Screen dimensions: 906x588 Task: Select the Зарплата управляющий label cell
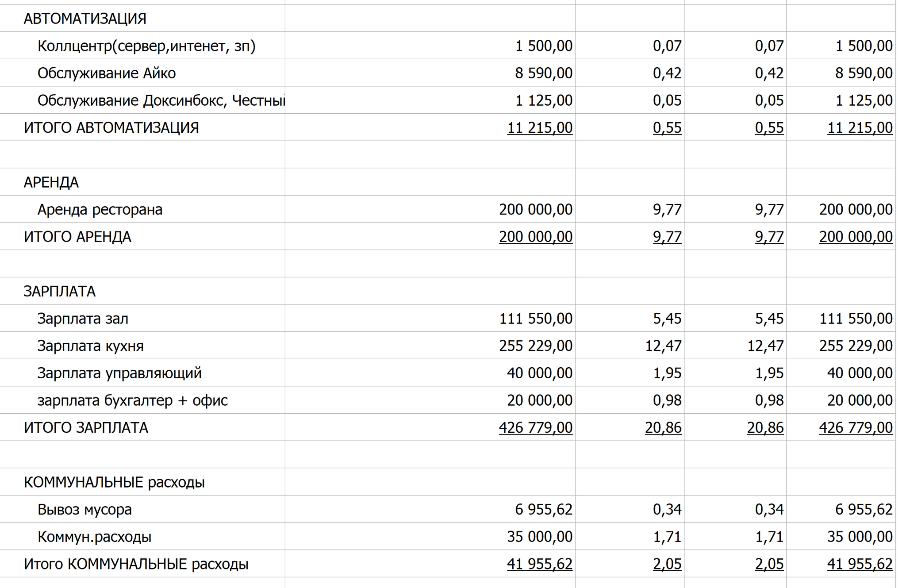click(x=119, y=373)
